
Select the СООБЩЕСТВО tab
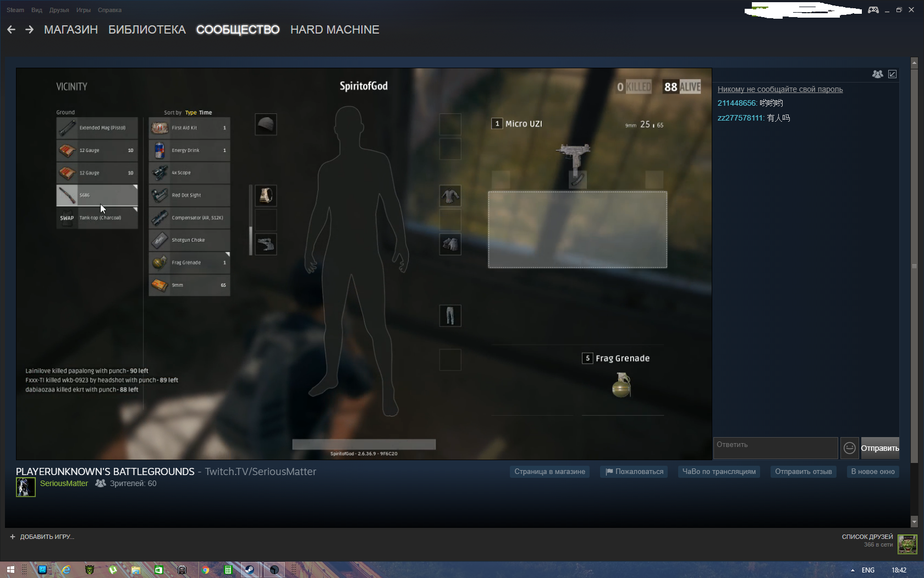click(x=238, y=30)
